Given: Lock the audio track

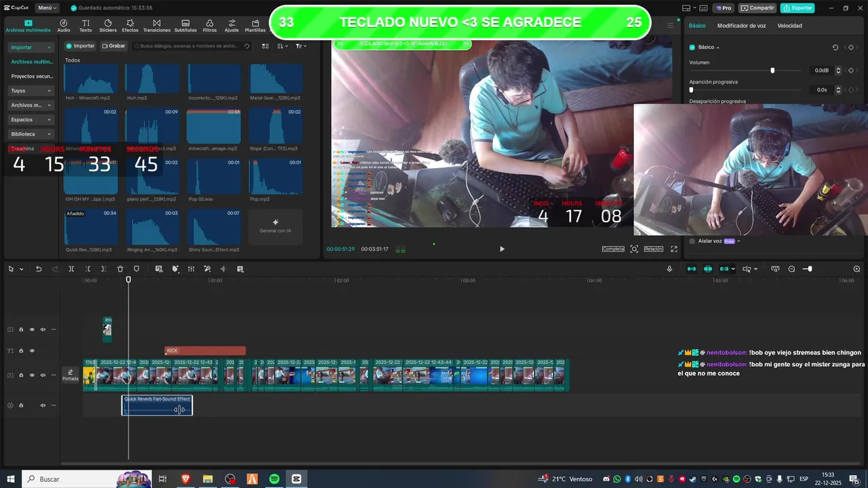Looking at the screenshot, I should [x=21, y=405].
